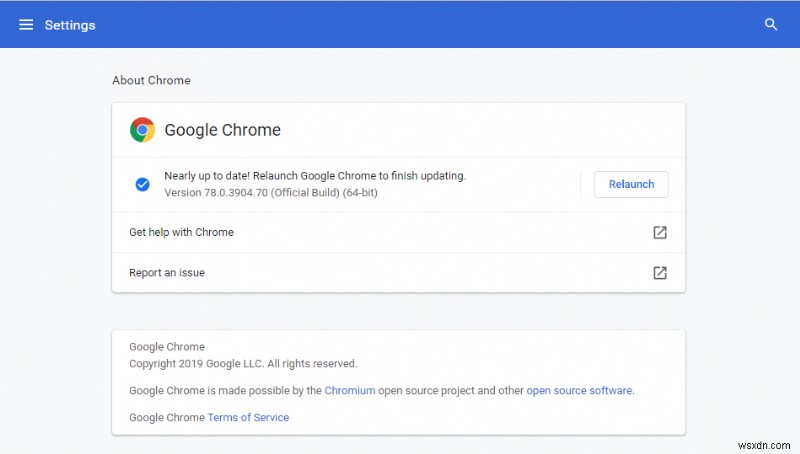Click the Relaunch button
Viewport: 800px width, 454px height.
click(631, 184)
